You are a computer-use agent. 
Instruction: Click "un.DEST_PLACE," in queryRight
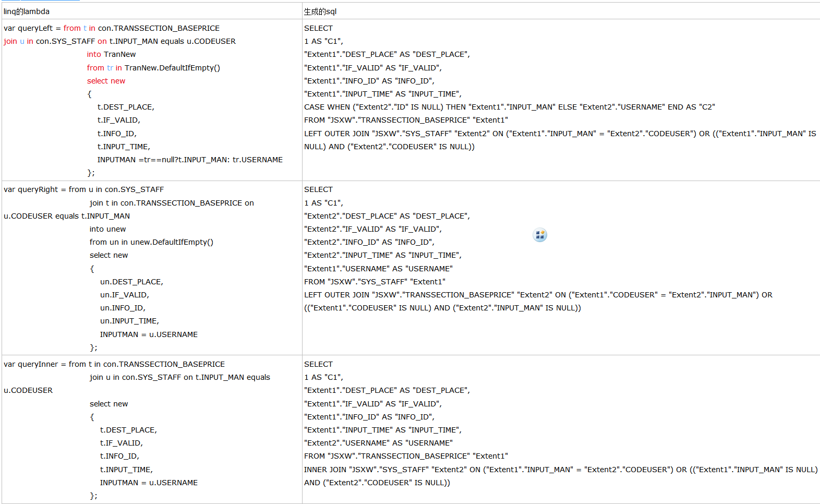[131, 282]
